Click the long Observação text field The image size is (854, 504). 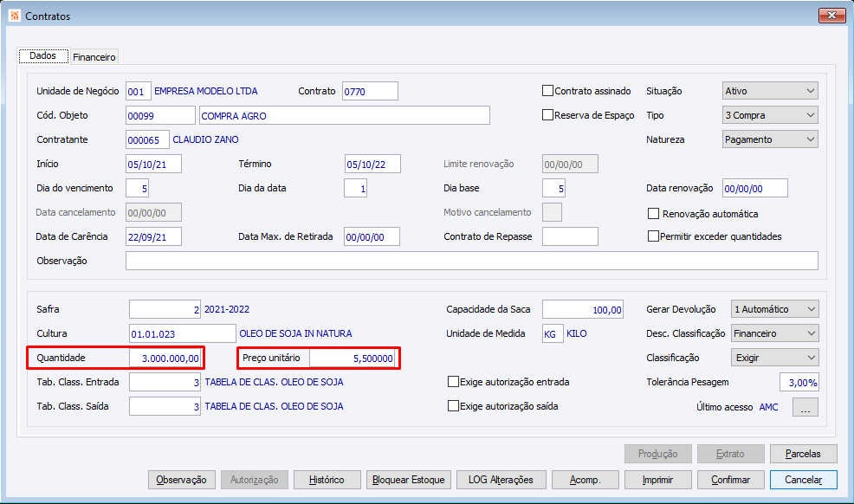(x=472, y=261)
